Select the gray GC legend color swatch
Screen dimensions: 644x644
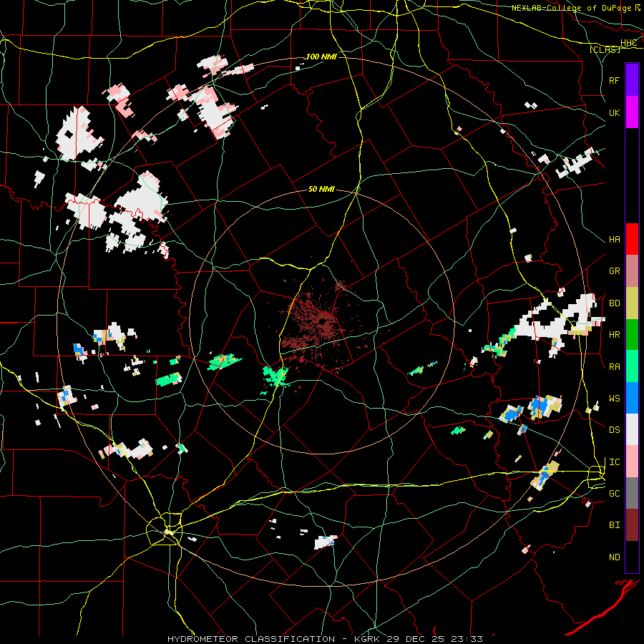tap(632, 493)
